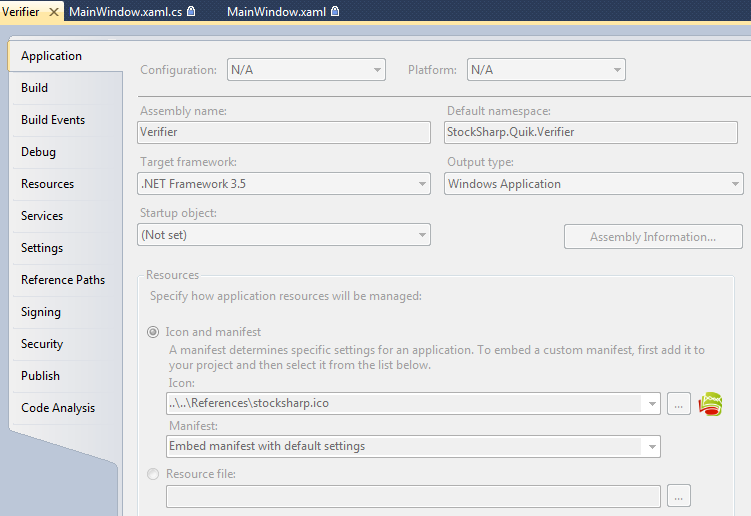The image size is (751, 516).
Task: Click the Default namespace label
Action: tap(499, 111)
